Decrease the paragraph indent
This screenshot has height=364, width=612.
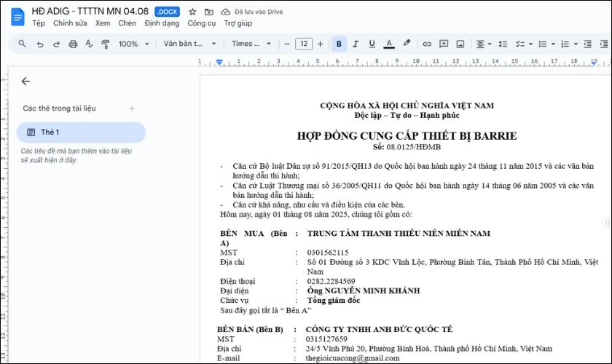[587, 44]
